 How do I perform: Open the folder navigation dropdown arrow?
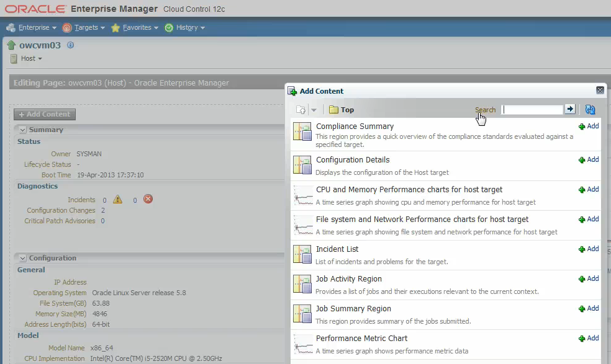tap(314, 110)
